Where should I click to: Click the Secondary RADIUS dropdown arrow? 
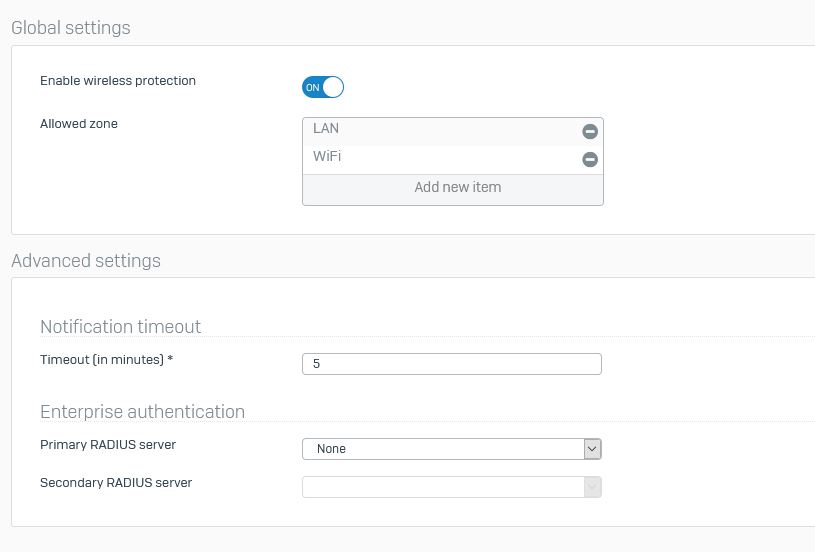coord(592,487)
